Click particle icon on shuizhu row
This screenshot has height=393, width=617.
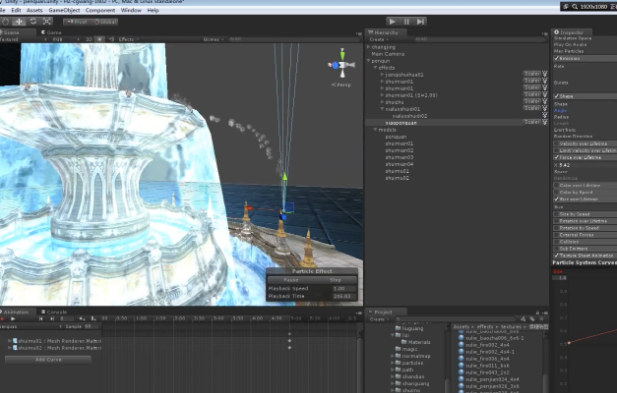click(545, 102)
